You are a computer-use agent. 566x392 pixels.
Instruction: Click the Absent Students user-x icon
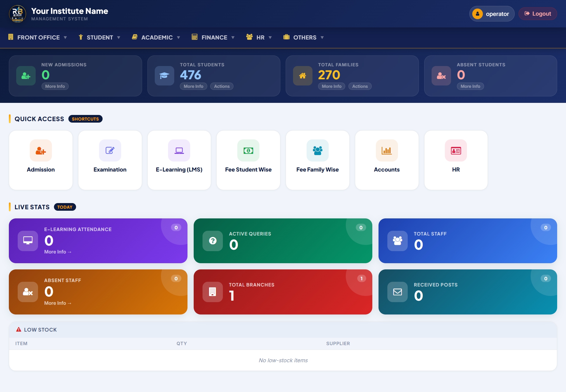click(441, 76)
